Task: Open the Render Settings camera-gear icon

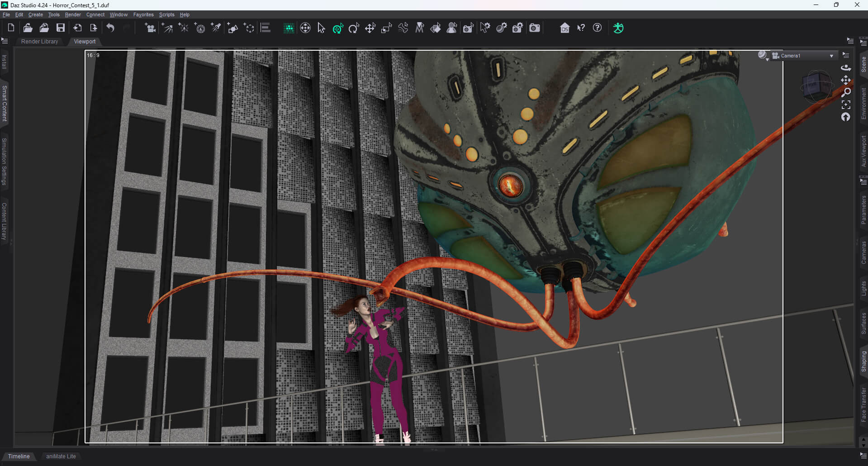Action: click(x=517, y=28)
